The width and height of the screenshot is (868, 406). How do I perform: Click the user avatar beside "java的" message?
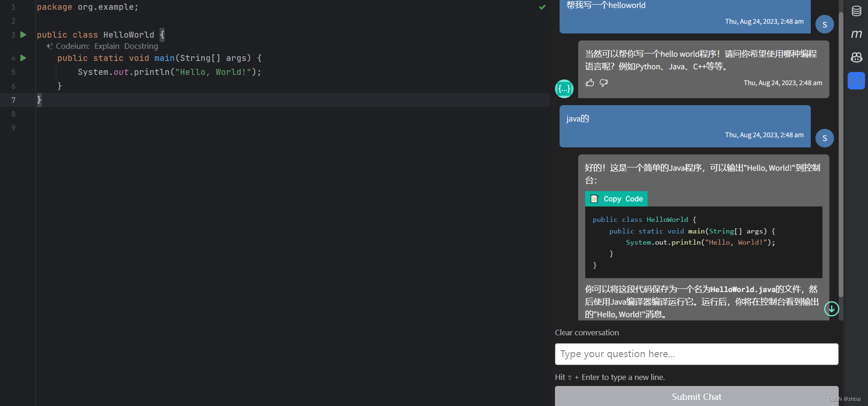coord(825,138)
